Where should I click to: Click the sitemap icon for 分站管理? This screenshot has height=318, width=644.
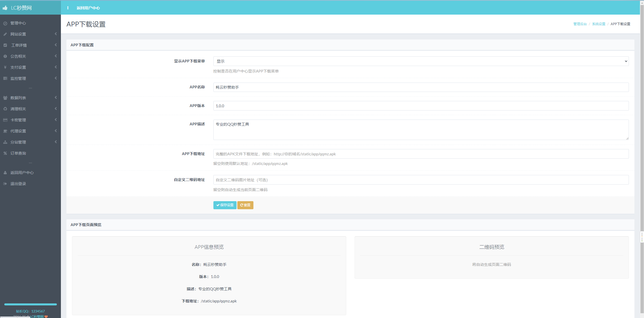(5, 142)
